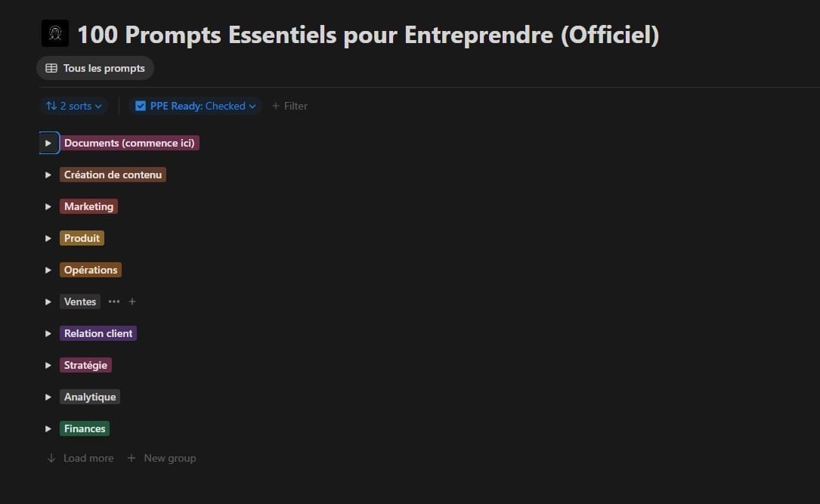Click the Load more down-arrow icon
Image resolution: width=820 pixels, height=504 pixels.
pos(51,458)
